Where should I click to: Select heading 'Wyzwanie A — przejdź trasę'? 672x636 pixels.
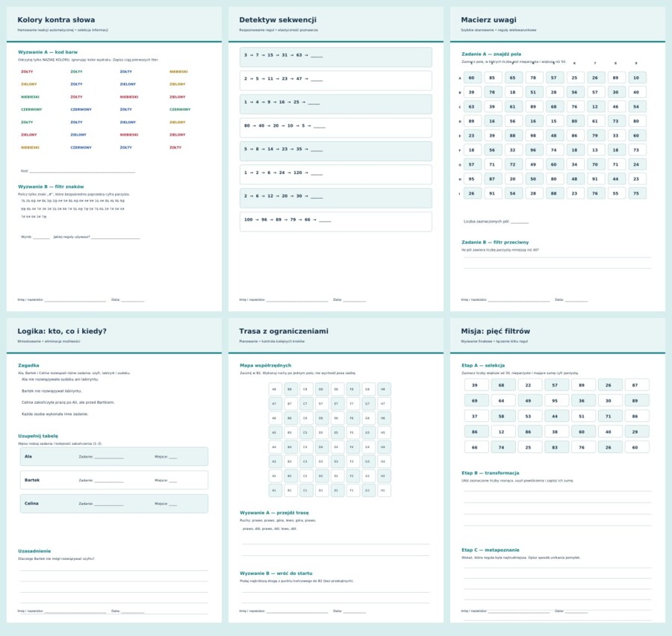coord(274,513)
